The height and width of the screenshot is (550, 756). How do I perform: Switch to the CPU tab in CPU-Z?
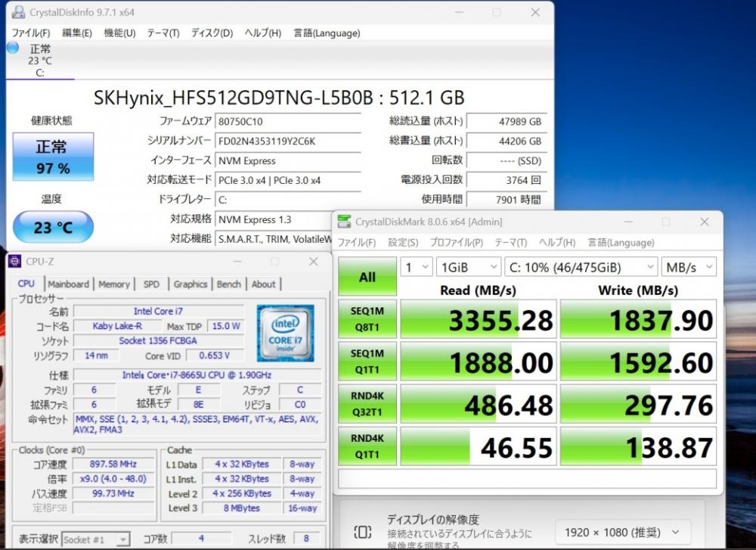click(x=26, y=284)
